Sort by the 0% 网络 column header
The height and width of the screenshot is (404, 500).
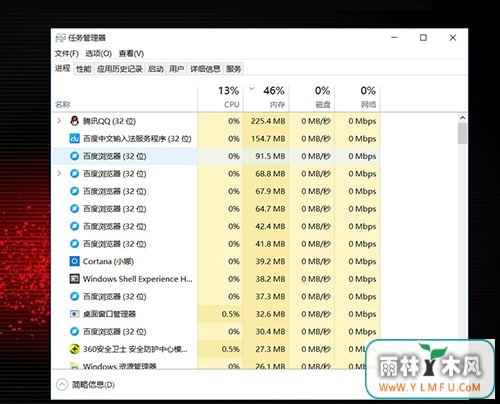[357, 97]
